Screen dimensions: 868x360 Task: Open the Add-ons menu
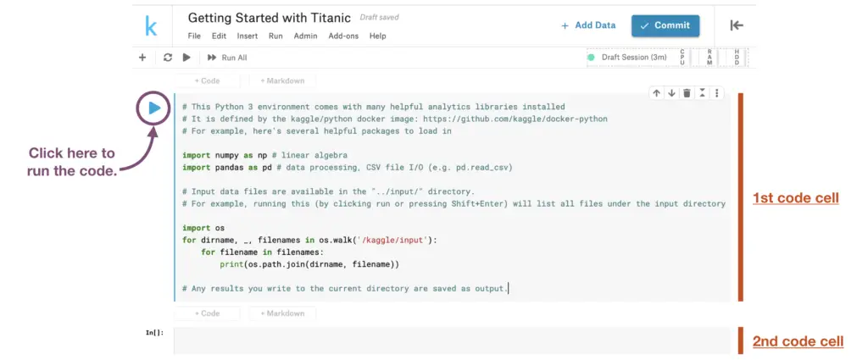click(343, 36)
